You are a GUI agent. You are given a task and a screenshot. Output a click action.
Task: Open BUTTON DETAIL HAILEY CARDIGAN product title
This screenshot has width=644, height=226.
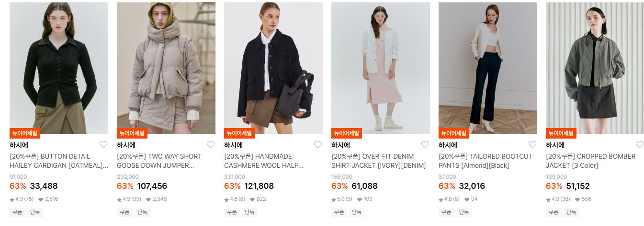(x=59, y=161)
